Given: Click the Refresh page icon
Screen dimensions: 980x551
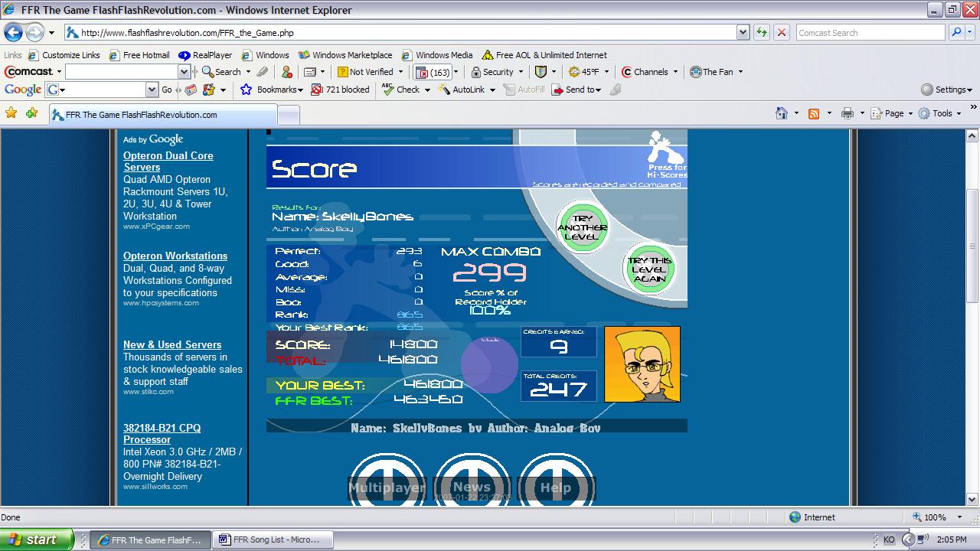Looking at the screenshot, I should point(762,32).
